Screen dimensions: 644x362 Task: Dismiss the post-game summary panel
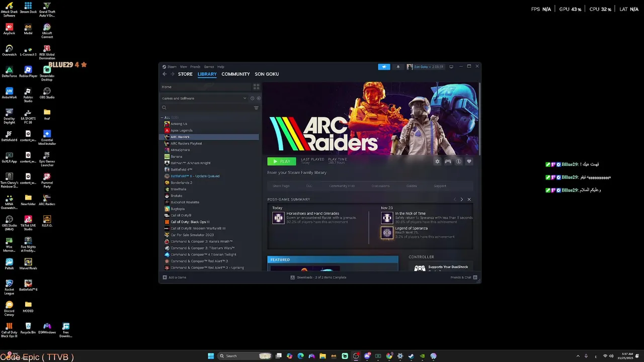[469, 200]
